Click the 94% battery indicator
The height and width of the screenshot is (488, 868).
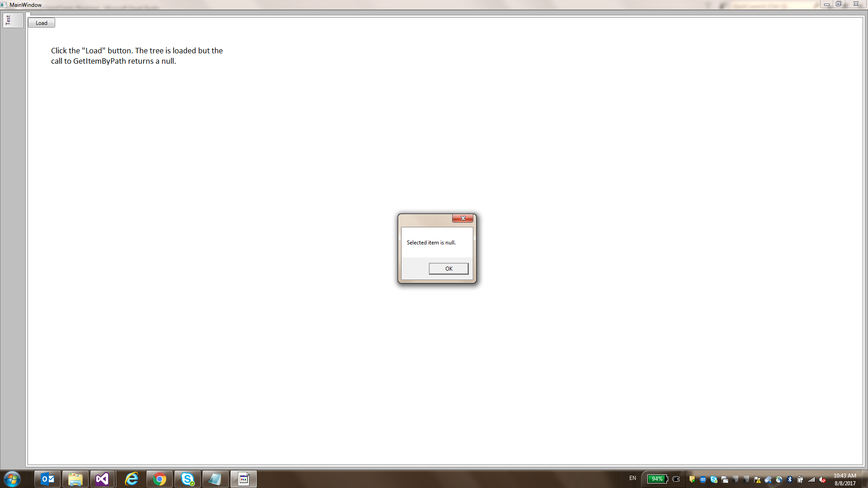[657, 479]
